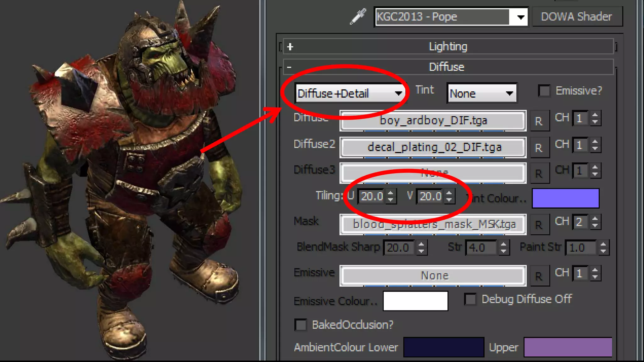This screenshot has height=362, width=644.
Task: Open the KGC2013 - Pope material dropdown
Action: click(x=520, y=17)
